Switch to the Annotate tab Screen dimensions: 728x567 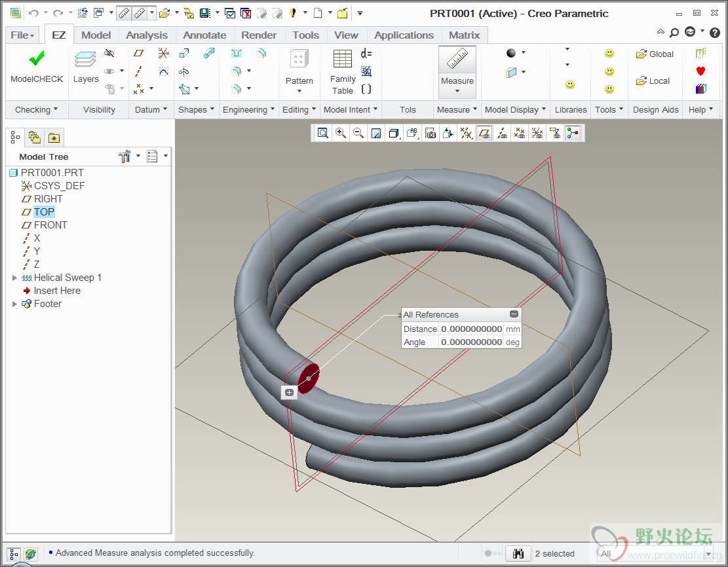204,35
